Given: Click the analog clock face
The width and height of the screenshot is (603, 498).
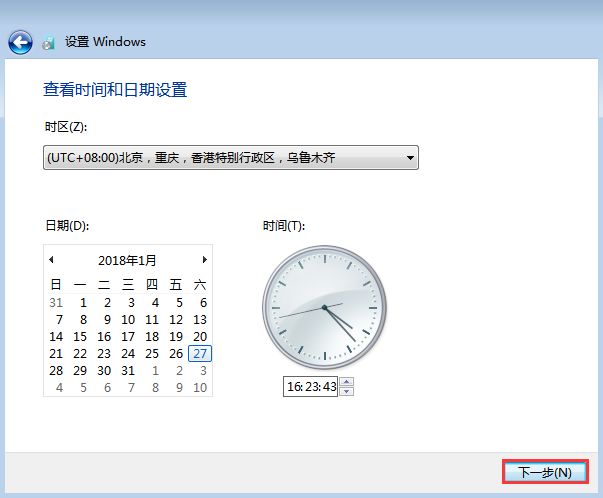Looking at the screenshot, I should tap(325, 308).
